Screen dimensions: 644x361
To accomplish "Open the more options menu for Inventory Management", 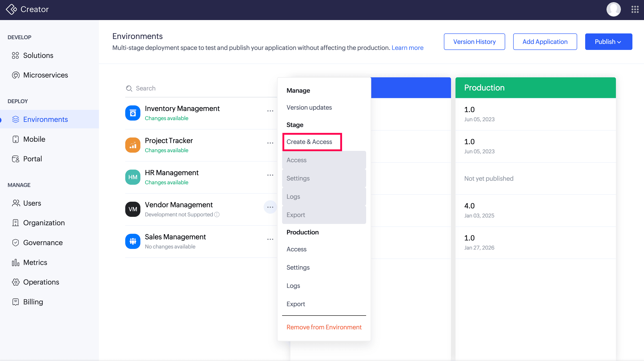I will pos(270,111).
